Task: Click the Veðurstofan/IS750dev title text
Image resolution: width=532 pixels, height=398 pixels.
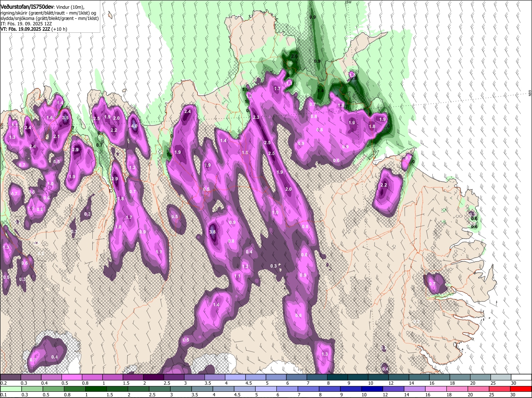Action: [x=27, y=7]
